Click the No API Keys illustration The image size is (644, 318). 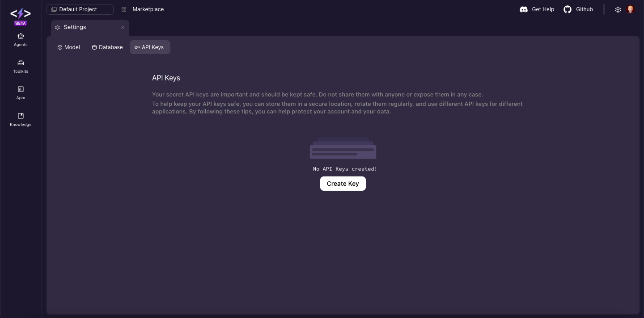(343, 150)
